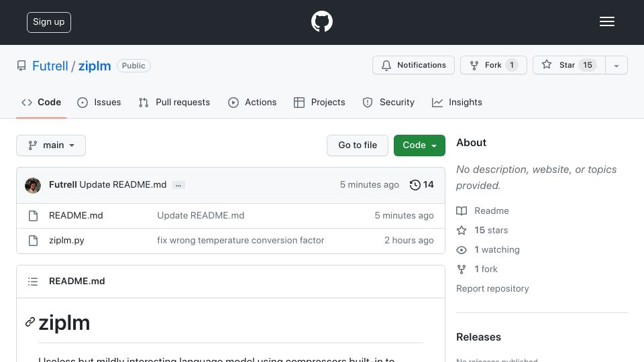This screenshot has height=362, width=644.
Task: Click the Readme link in About
Action: point(492,210)
